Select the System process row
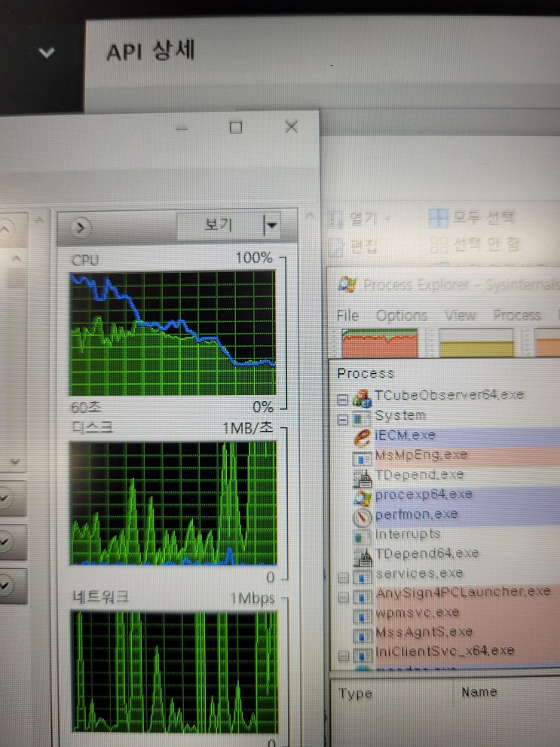This screenshot has height=747, width=560. [400, 416]
